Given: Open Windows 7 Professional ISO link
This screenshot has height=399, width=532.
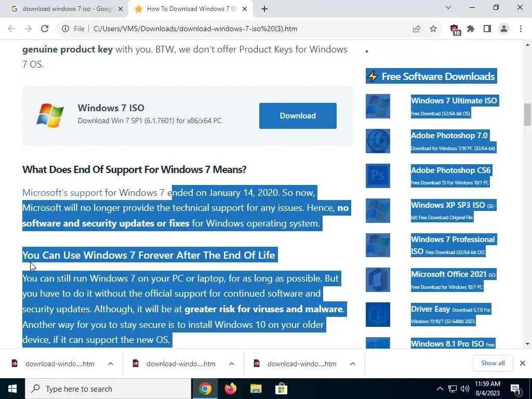Looking at the screenshot, I should pos(453,245).
